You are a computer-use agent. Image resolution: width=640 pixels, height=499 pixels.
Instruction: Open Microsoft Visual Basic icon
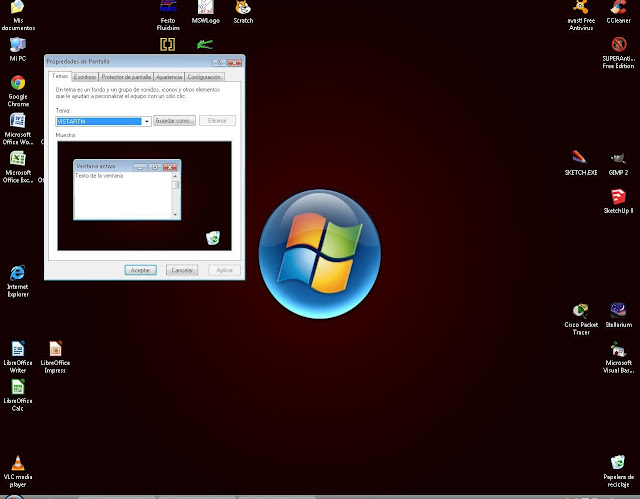(618, 357)
